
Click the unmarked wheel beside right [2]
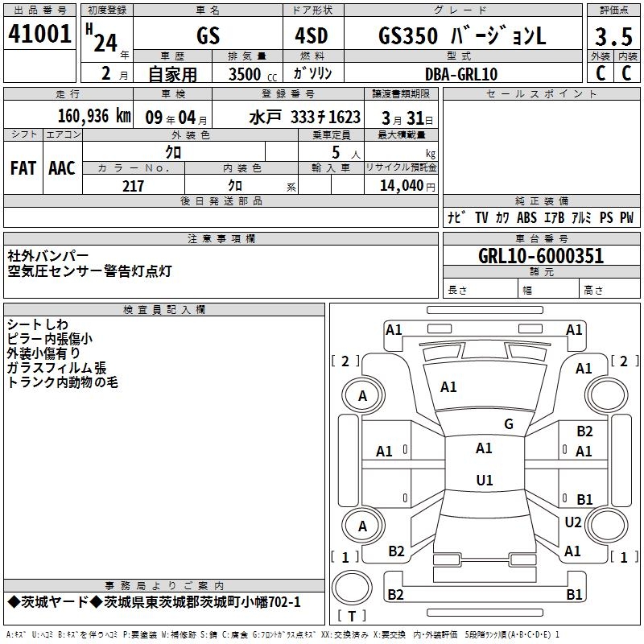click(x=606, y=396)
